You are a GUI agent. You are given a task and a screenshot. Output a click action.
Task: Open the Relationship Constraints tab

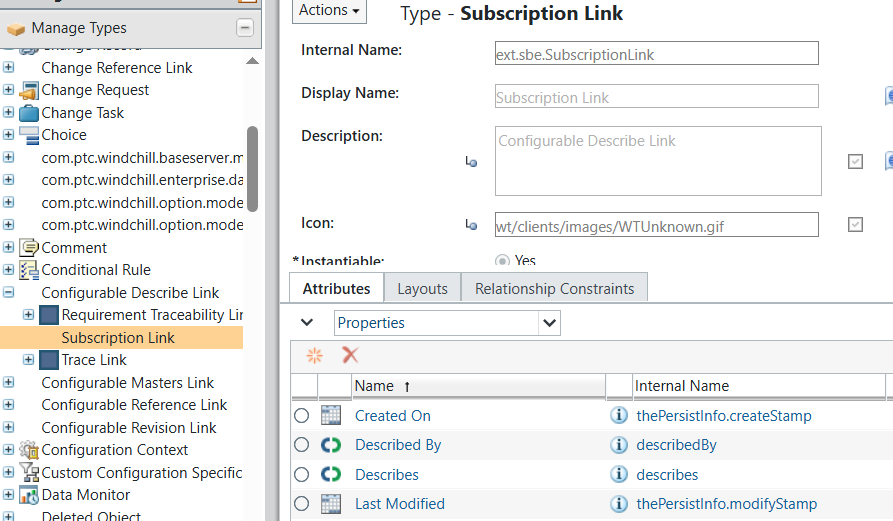click(554, 288)
